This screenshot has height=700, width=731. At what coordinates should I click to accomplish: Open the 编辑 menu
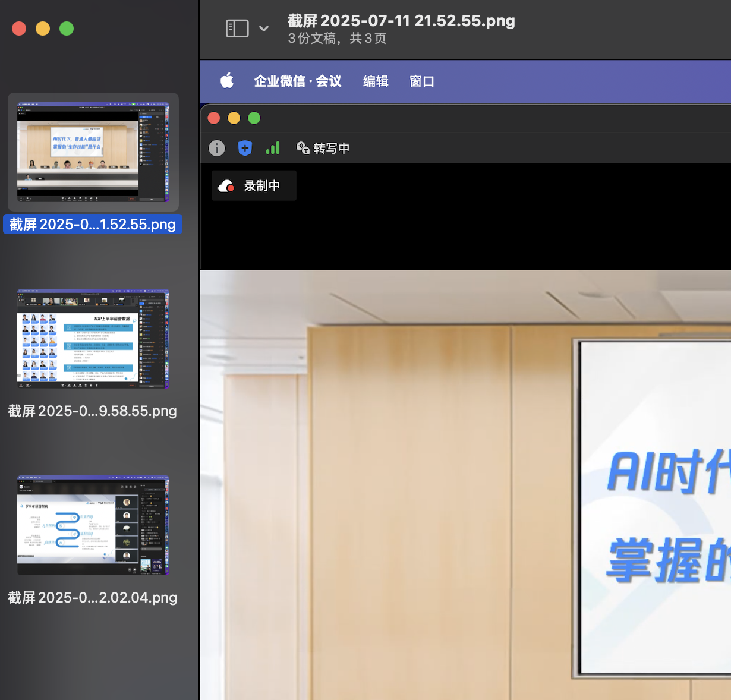point(376,81)
